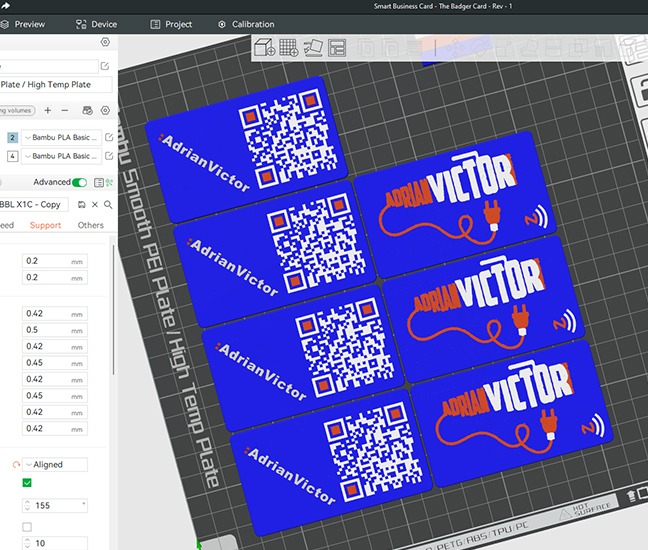648x550 pixels.
Task: Edit preset for filament 2
Action: coord(109,137)
